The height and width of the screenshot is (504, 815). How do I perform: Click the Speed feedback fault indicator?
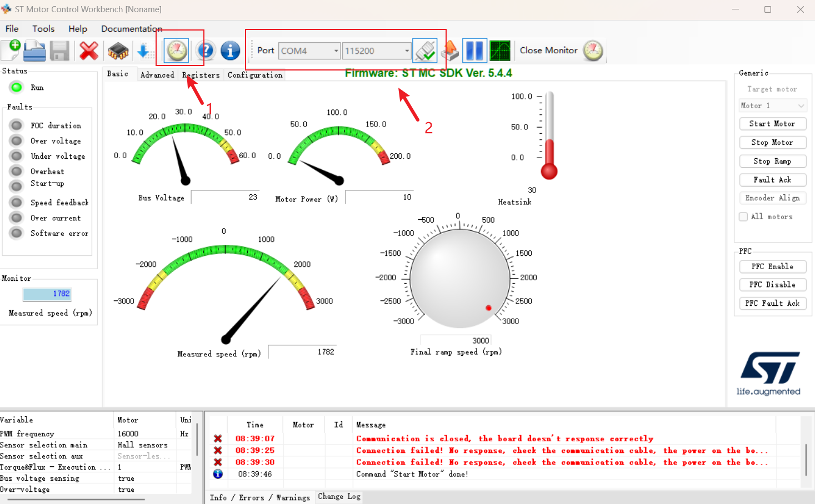click(x=17, y=203)
